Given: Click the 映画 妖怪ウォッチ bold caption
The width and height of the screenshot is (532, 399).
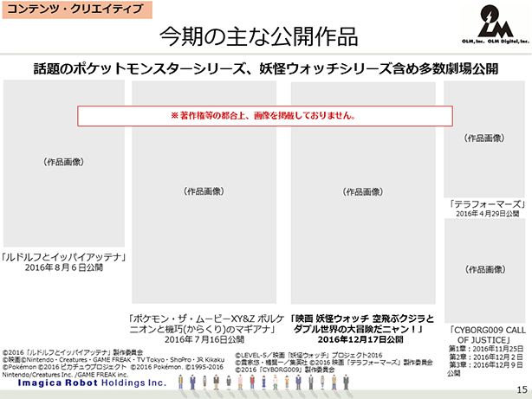Looking at the screenshot, I should click(361, 324).
